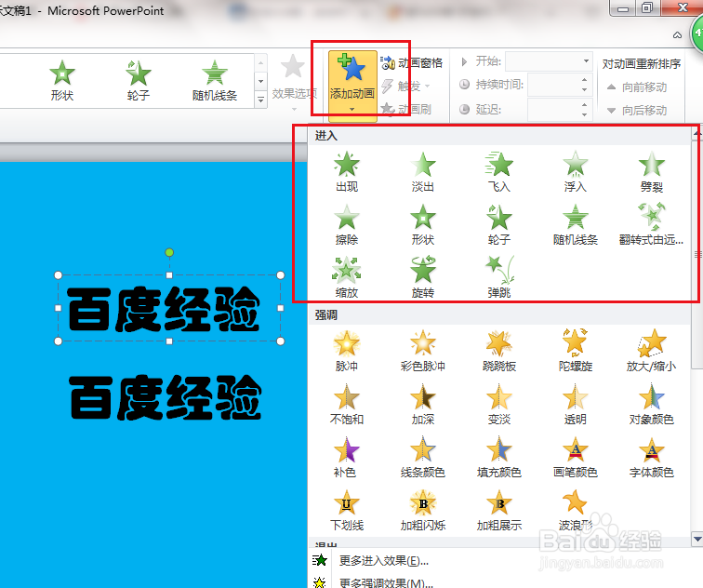Viewport: 703px width, 588px height.
Task: Choose the 加粗闪烁 emphasis effect
Action: click(423, 510)
